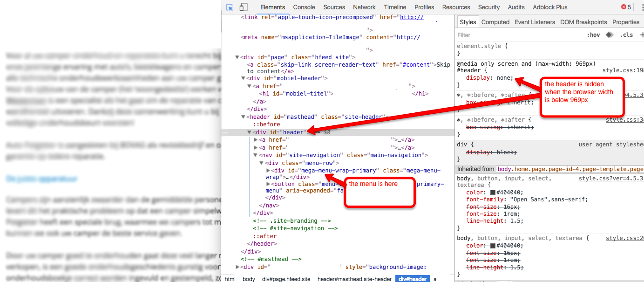644x282 pixels.
Task: Collapse the div id="header" node
Action: pos(250,132)
